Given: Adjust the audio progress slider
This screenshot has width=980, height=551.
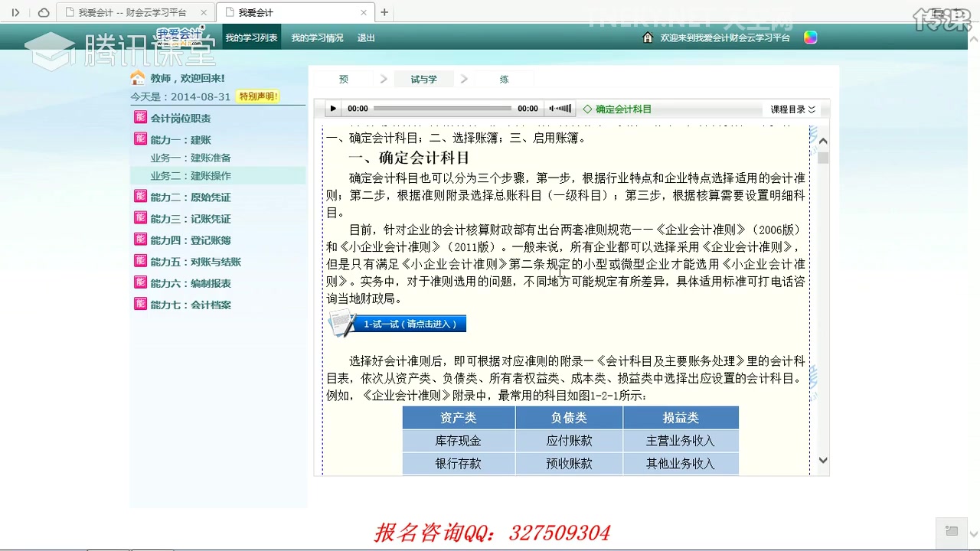Looking at the screenshot, I should tap(443, 109).
